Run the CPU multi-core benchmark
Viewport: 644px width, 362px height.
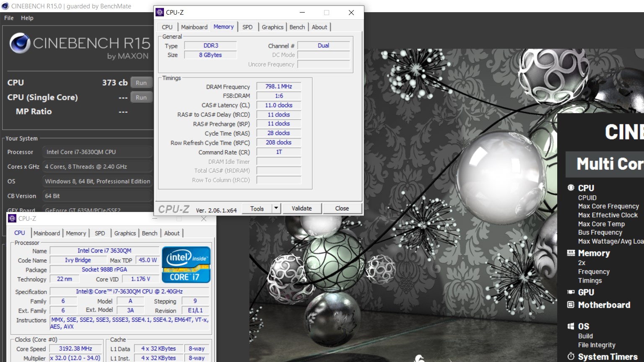click(x=141, y=83)
